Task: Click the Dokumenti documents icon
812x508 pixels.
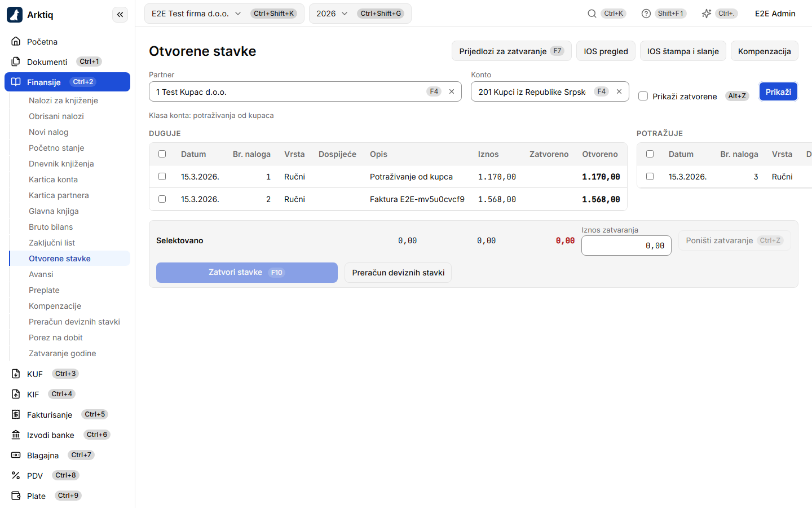Action: pos(16,62)
